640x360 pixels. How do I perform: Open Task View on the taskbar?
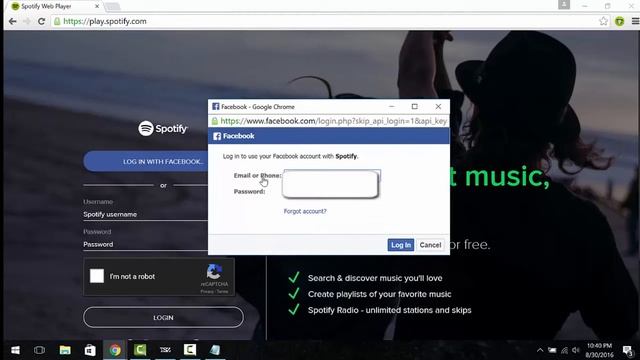coord(40,350)
